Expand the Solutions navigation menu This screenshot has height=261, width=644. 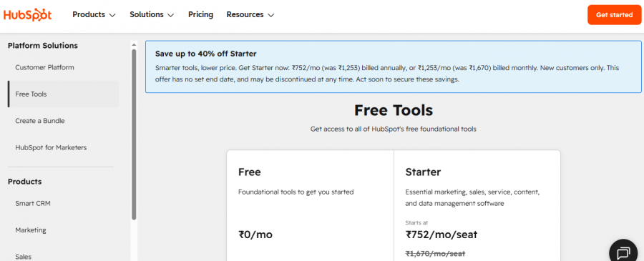(x=152, y=15)
